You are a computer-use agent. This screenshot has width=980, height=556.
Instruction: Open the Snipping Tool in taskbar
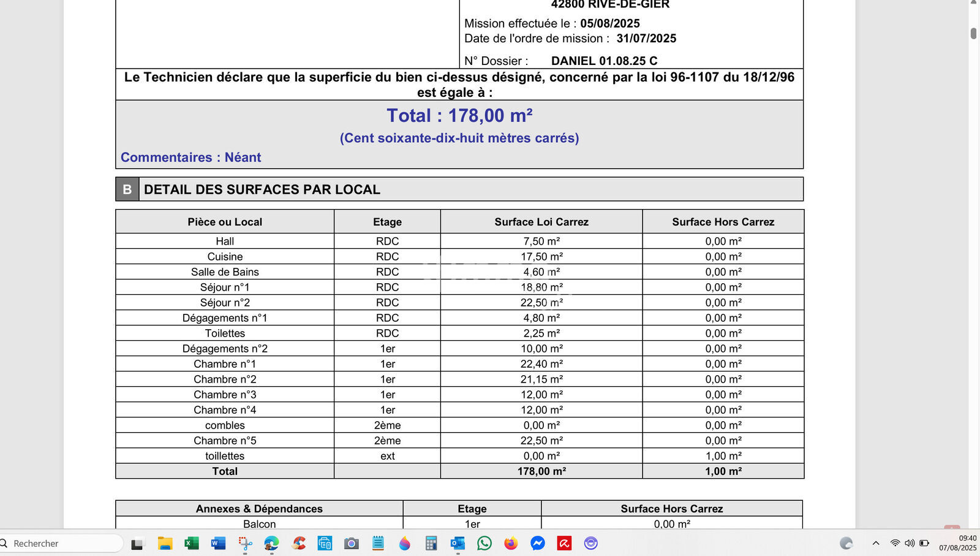point(245,543)
